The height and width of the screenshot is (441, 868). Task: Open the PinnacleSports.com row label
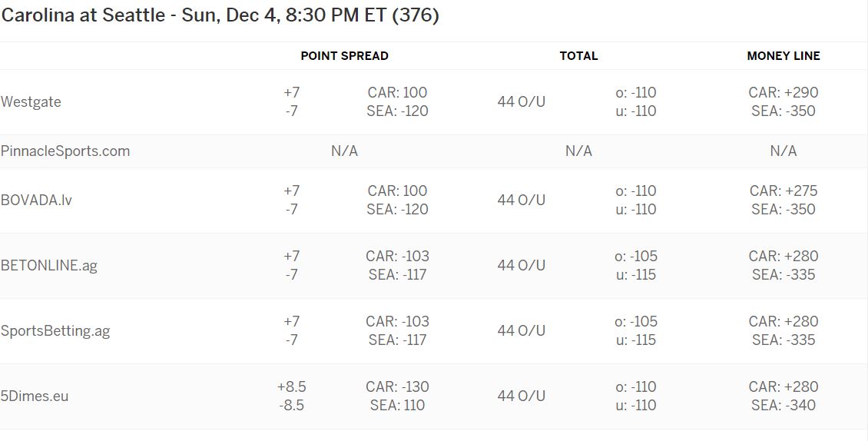(x=65, y=151)
